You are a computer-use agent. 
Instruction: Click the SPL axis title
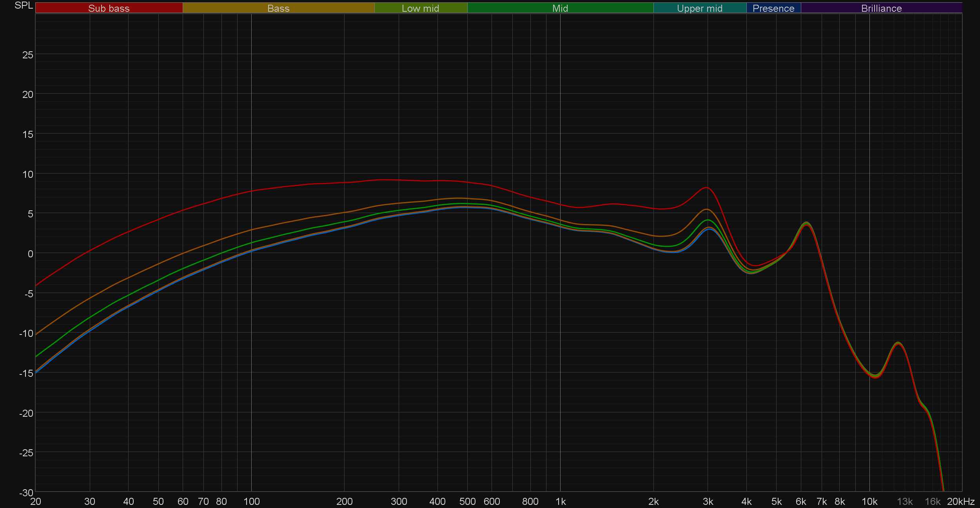click(24, 5)
